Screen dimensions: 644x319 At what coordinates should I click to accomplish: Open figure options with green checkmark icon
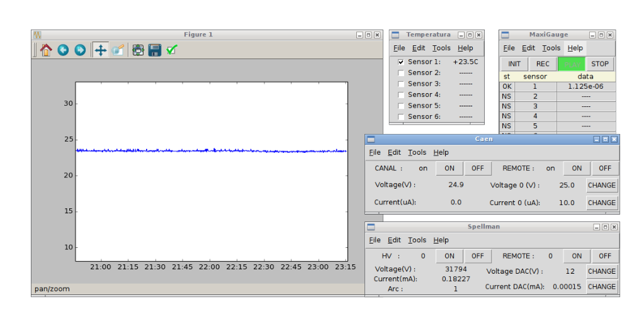171,50
